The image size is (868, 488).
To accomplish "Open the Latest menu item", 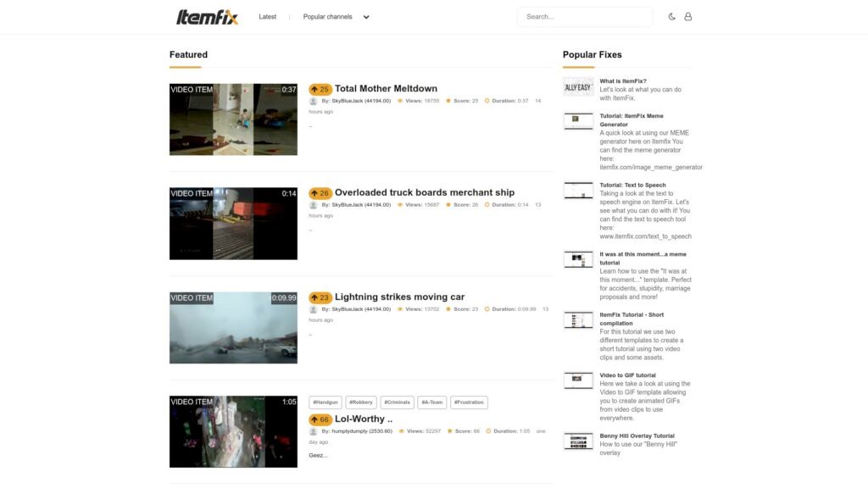I will [x=267, y=17].
